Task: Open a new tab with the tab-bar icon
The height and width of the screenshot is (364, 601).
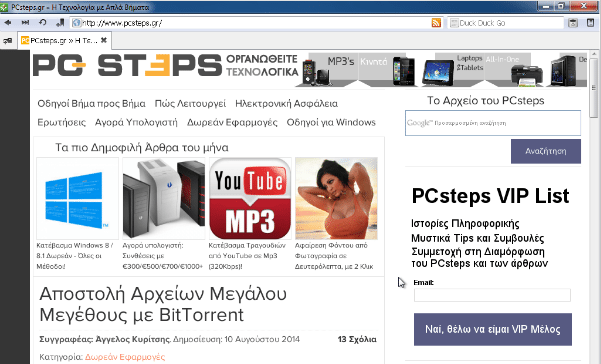Action: coord(7,41)
